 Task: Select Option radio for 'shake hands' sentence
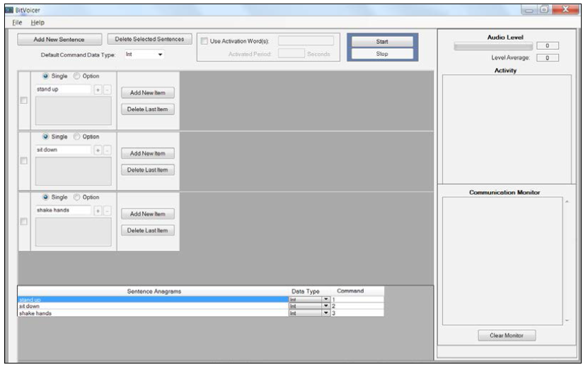tap(76, 197)
